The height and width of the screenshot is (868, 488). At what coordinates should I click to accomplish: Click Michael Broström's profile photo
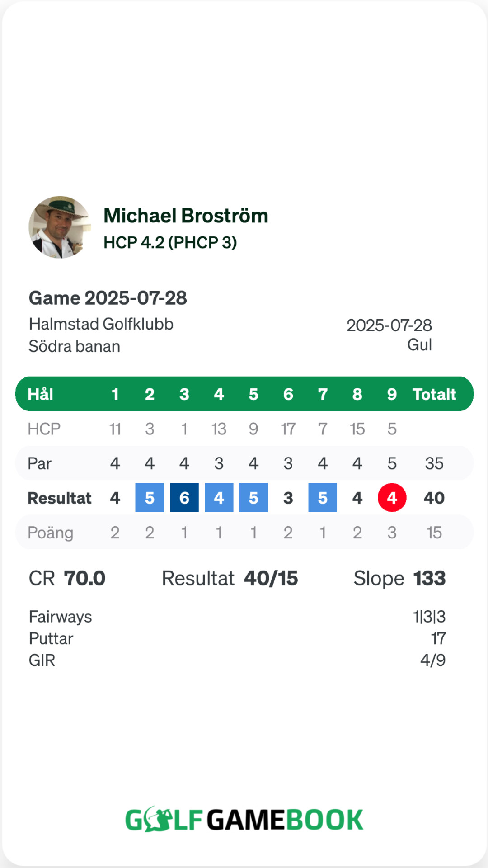click(x=60, y=227)
